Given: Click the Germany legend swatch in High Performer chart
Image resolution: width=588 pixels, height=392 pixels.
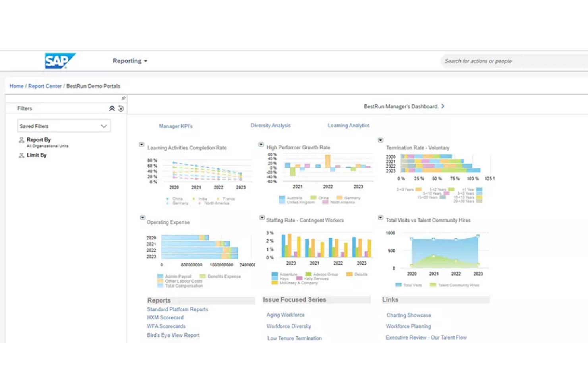Looking at the screenshot, I should (339, 197).
